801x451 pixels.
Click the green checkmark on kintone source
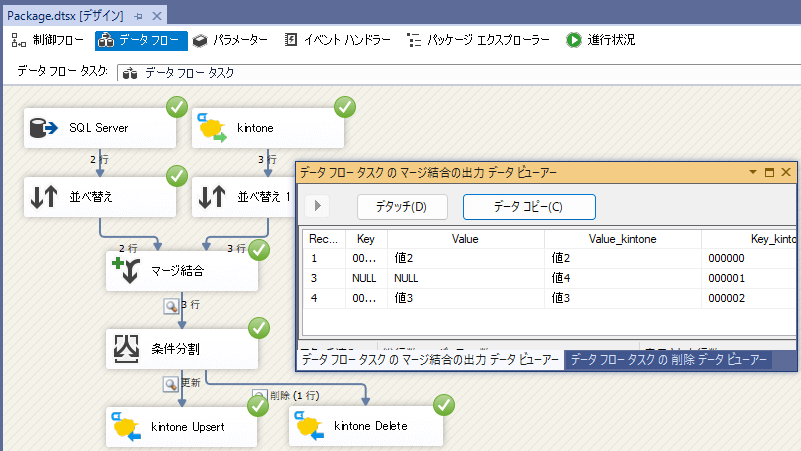[x=345, y=107]
